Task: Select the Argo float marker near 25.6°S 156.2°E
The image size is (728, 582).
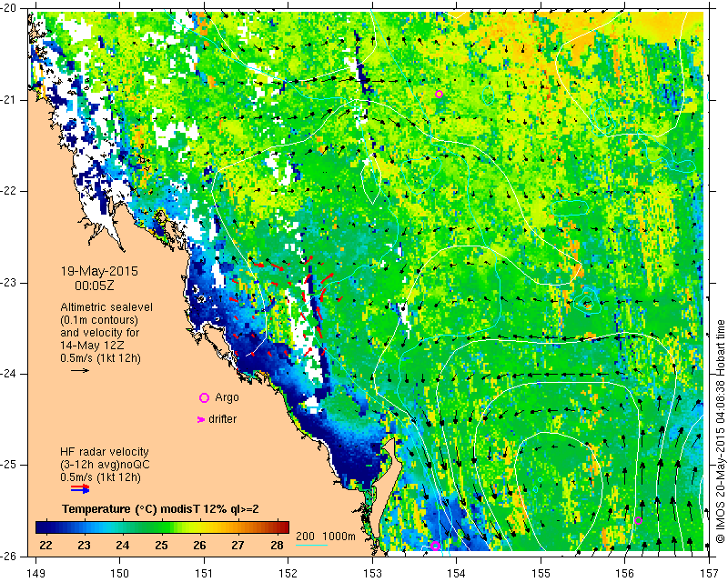Action: [x=638, y=520]
